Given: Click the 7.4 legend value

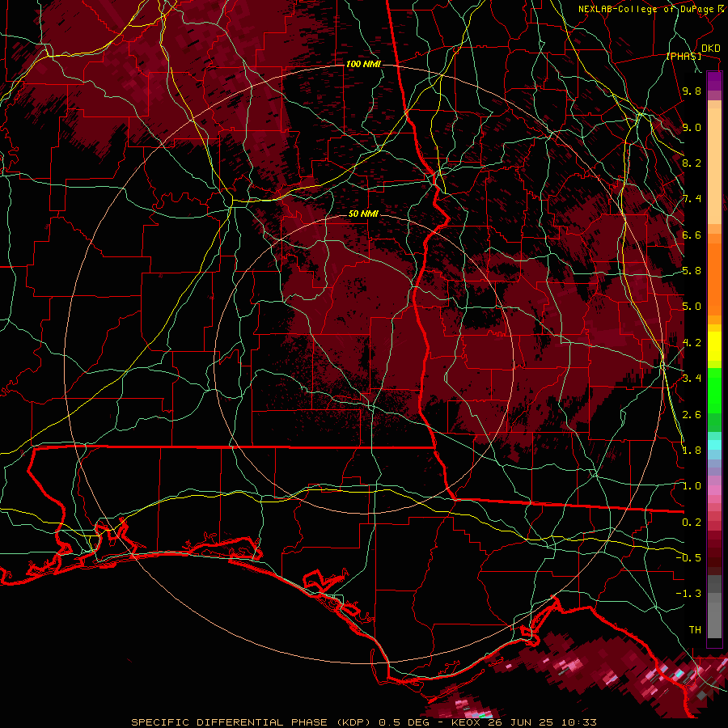Looking at the screenshot, I should (692, 199).
